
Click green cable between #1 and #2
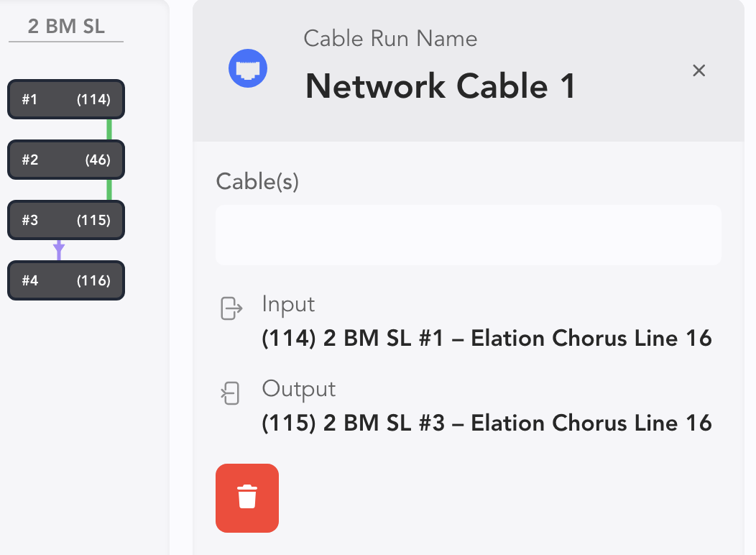(x=109, y=129)
